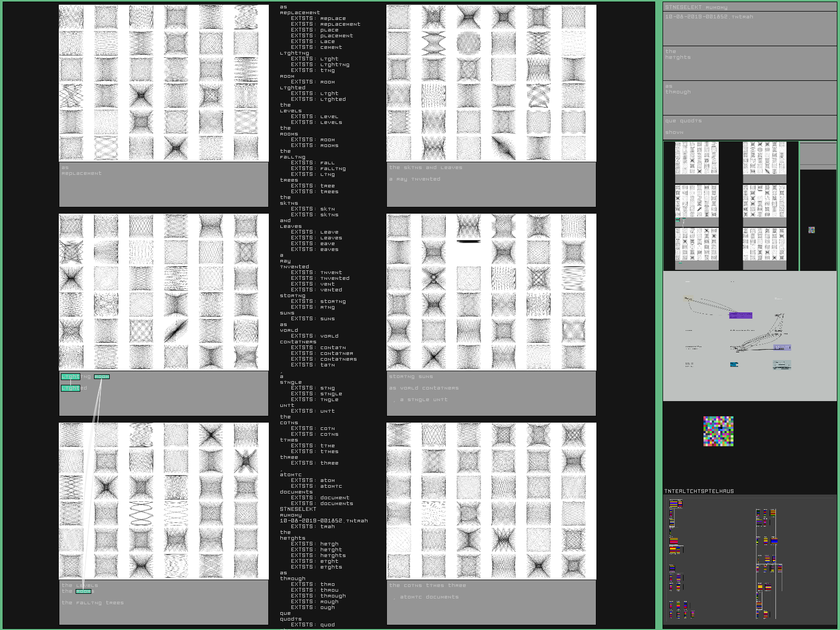Click the pale grey-green node in the graph
Image resolution: width=840 pixels, height=630 pixels.
(782, 365)
